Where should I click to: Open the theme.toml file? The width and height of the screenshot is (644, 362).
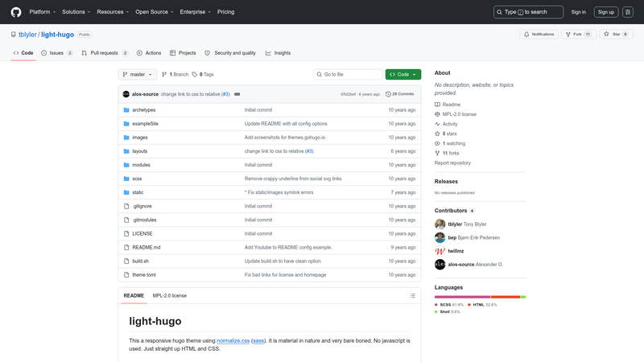click(144, 275)
